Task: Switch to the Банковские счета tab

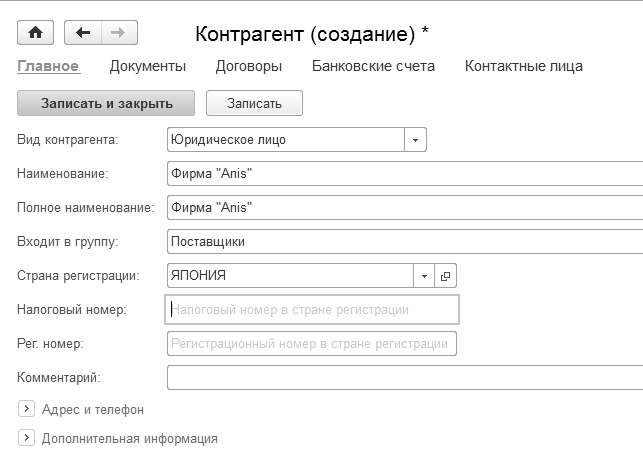Action: coord(373,67)
